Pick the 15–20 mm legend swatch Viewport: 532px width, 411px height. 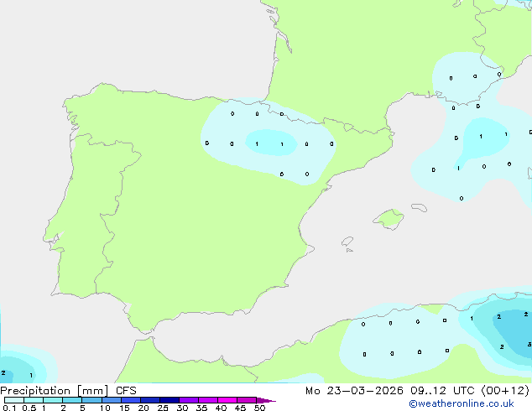click(x=131, y=400)
